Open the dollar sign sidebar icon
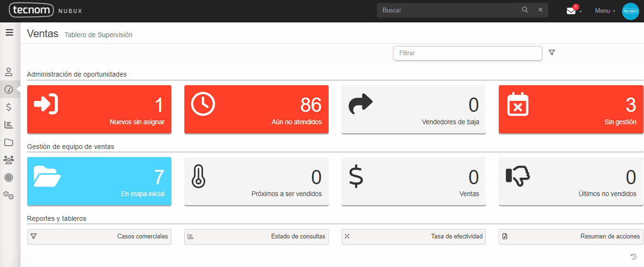644x267 pixels. (9, 107)
